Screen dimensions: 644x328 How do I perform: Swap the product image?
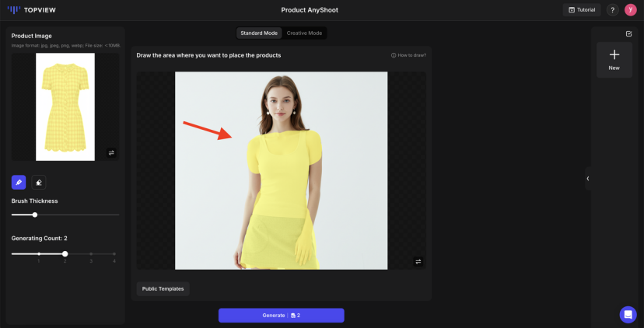click(x=111, y=152)
